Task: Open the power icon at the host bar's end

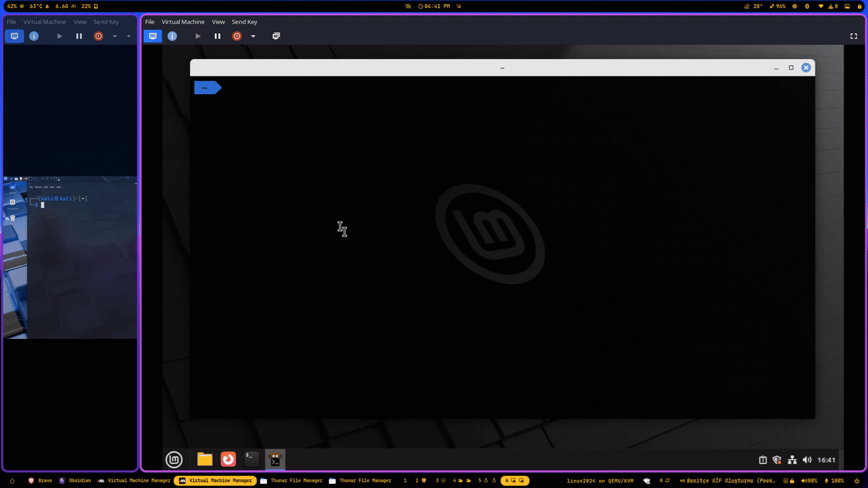Action: coord(858,481)
